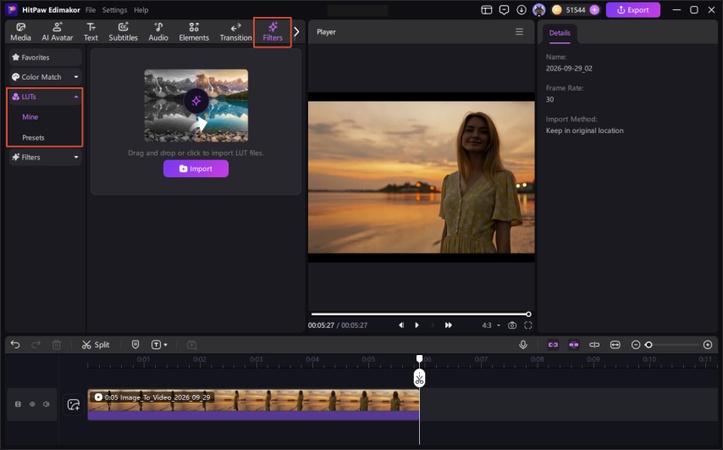Change the layout with layout icon

pos(486,10)
